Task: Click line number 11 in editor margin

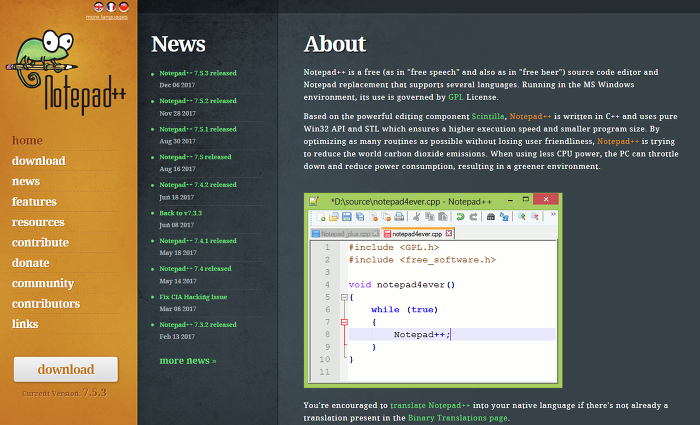Action: (x=324, y=372)
